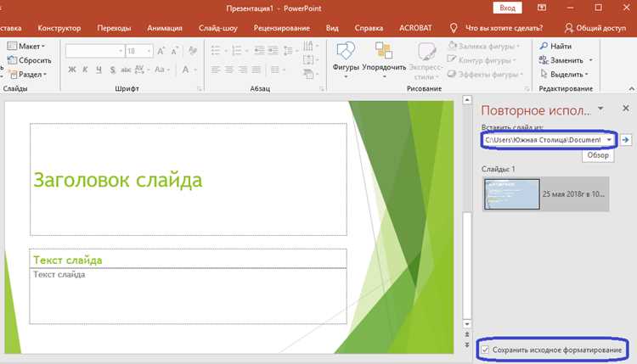Open the Абзац dialog launcher
637x364 pixels.
321,88
